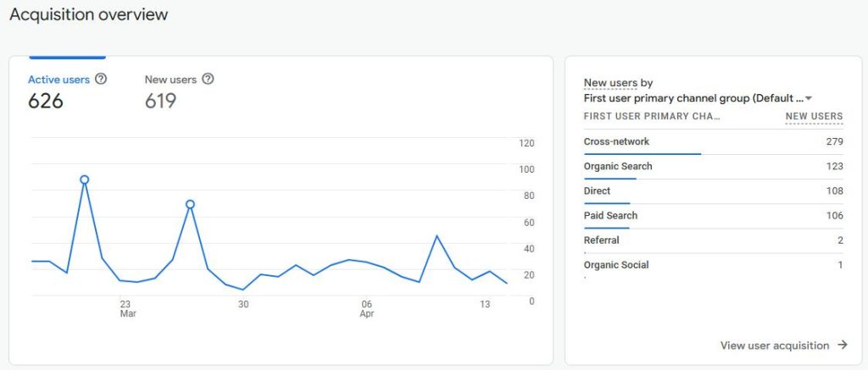Screen dimensions: 868x370
Task: Click the Cross-network blue progress bar
Action: tap(643, 154)
